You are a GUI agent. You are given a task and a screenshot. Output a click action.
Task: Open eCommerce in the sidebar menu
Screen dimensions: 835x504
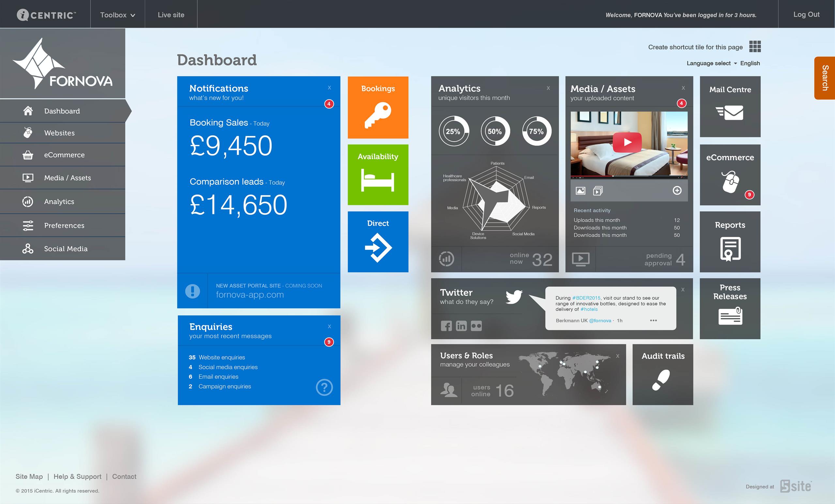coord(63,155)
